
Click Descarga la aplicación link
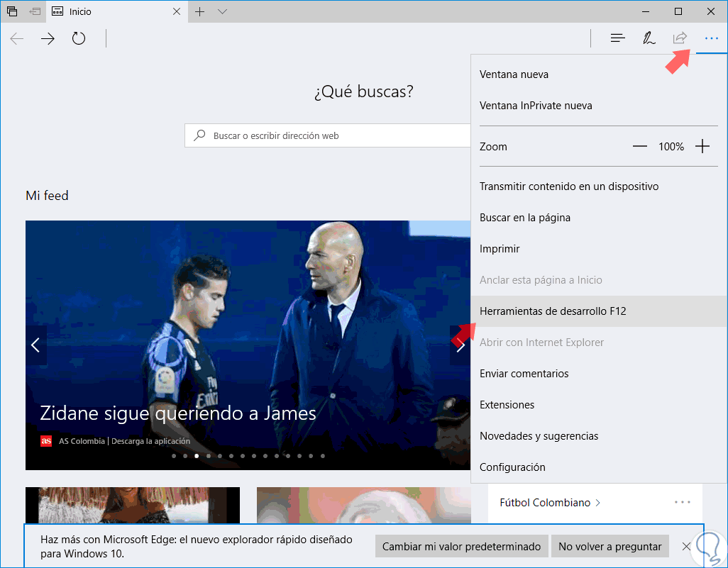[x=151, y=441]
